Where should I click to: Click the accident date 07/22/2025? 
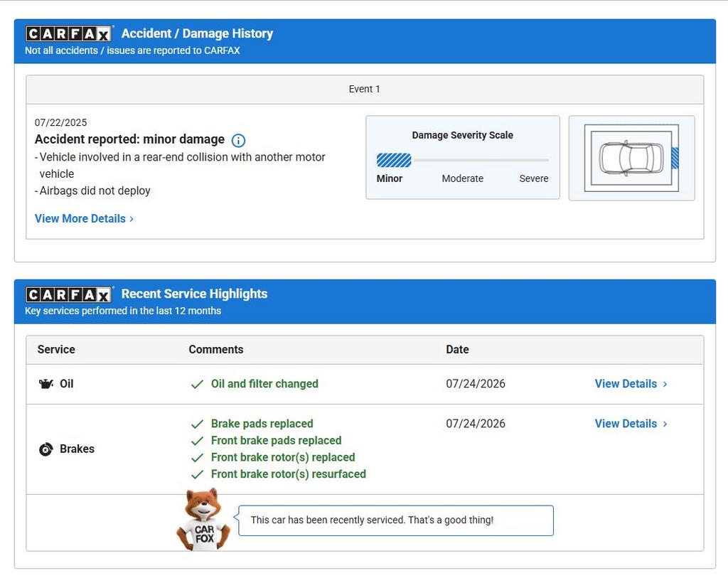click(61, 122)
